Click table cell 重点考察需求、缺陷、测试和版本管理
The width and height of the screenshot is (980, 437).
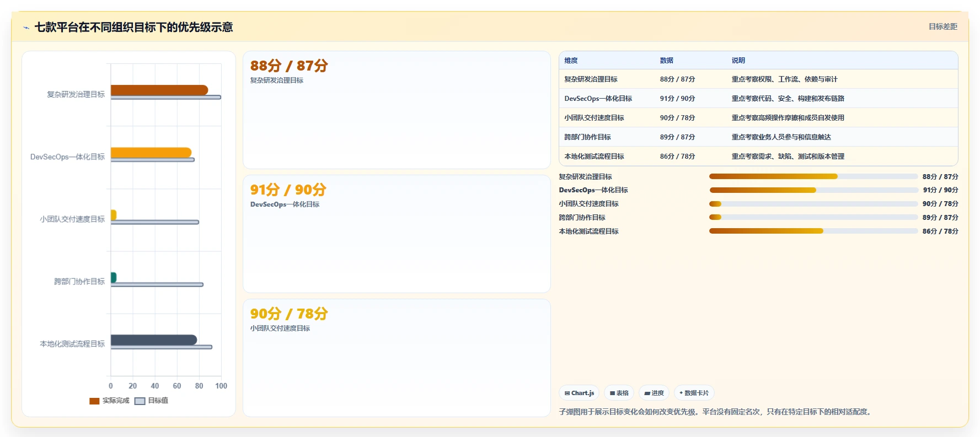tap(788, 157)
